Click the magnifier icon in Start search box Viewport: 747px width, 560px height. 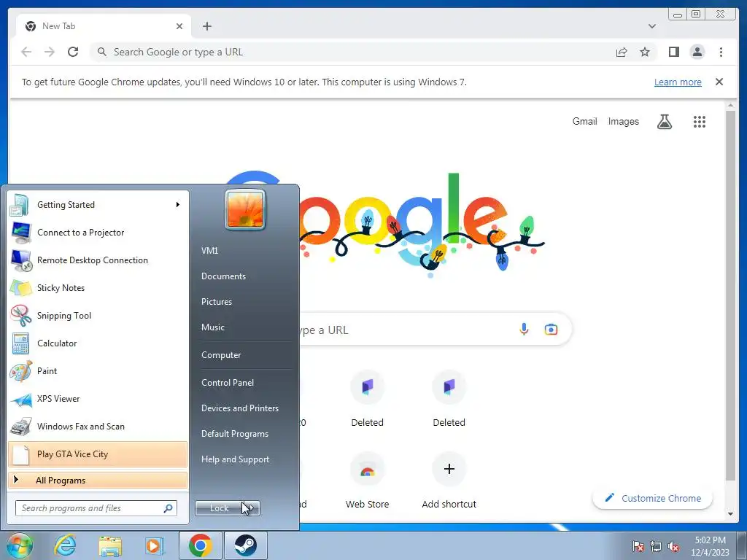point(168,508)
